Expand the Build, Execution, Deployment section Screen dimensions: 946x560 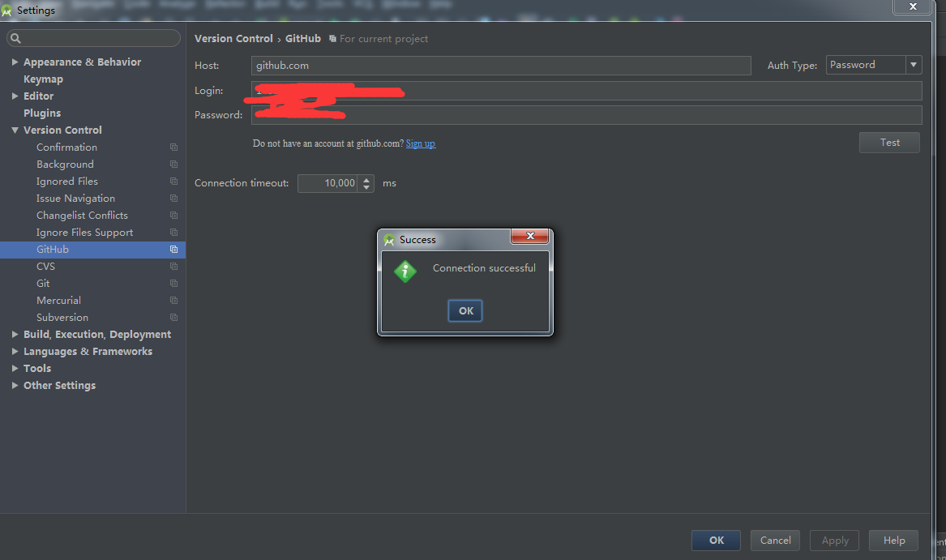click(x=15, y=334)
